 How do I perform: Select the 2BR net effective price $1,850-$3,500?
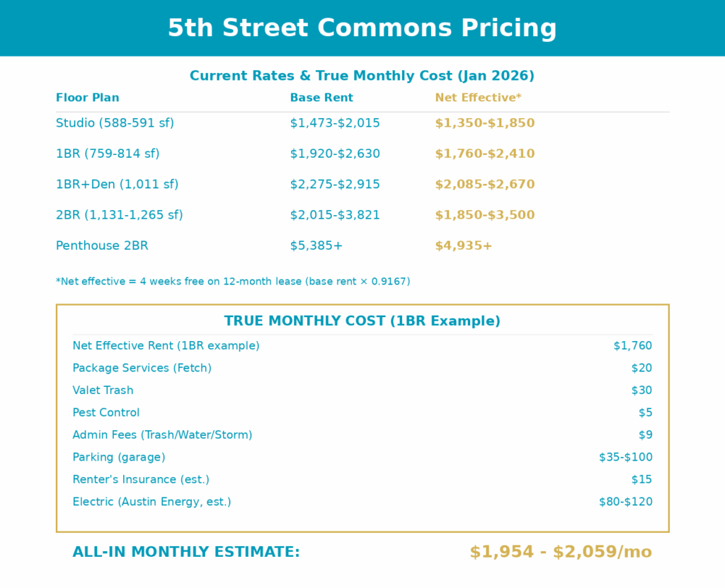[x=485, y=215]
